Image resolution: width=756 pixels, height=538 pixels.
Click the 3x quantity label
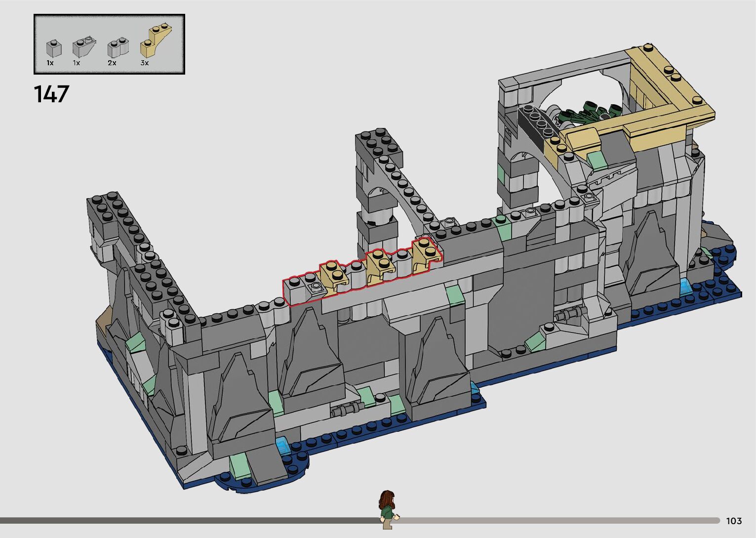pyautogui.click(x=144, y=63)
